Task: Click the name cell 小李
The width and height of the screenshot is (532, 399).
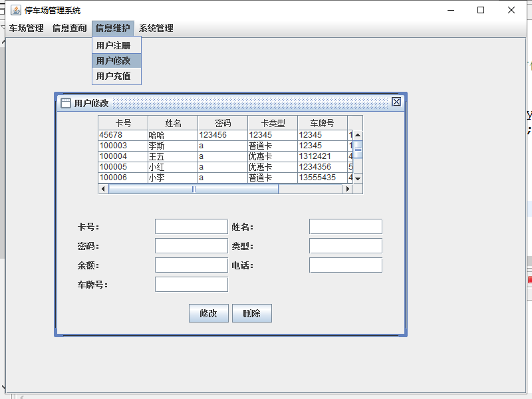Action: coord(173,178)
